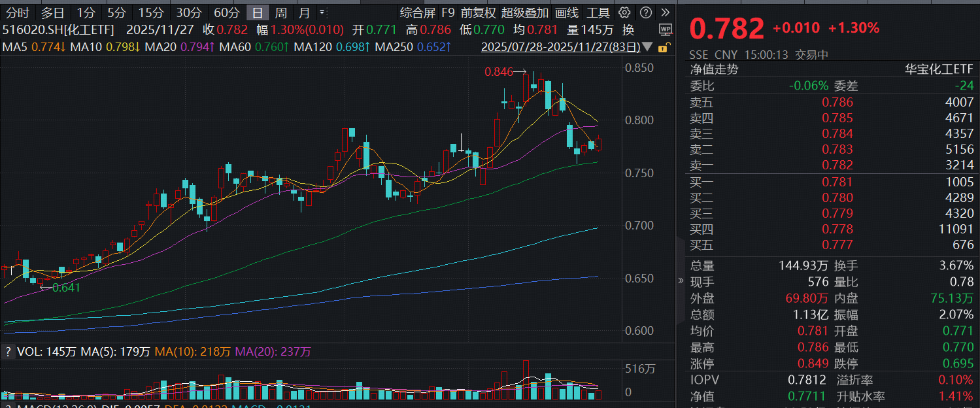Open the 工具 tools menu
980x408 pixels.
coord(598,12)
